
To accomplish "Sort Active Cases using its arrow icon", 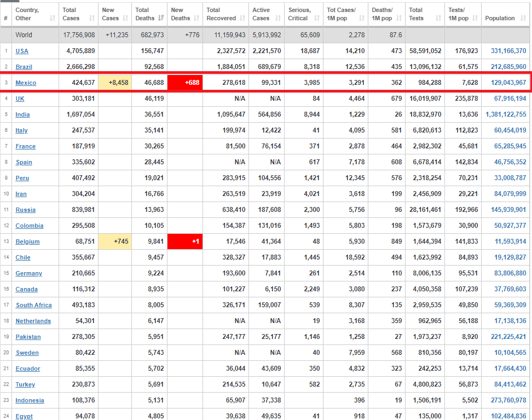I will pos(278,18).
